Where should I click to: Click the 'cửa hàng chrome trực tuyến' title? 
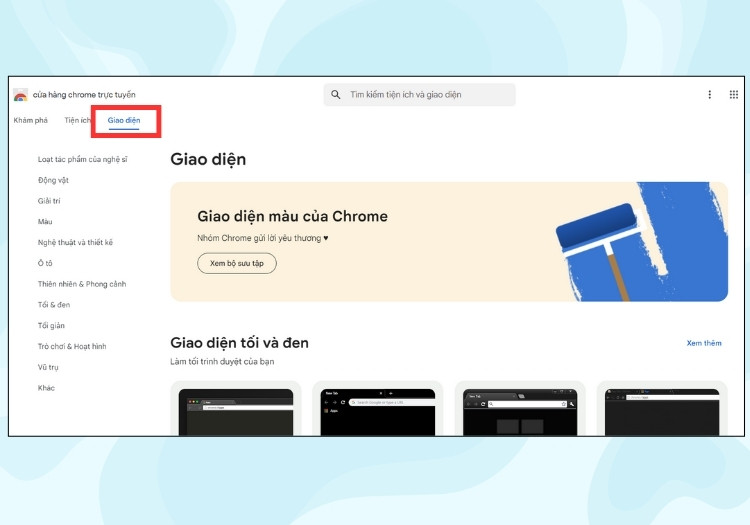click(x=84, y=95)
